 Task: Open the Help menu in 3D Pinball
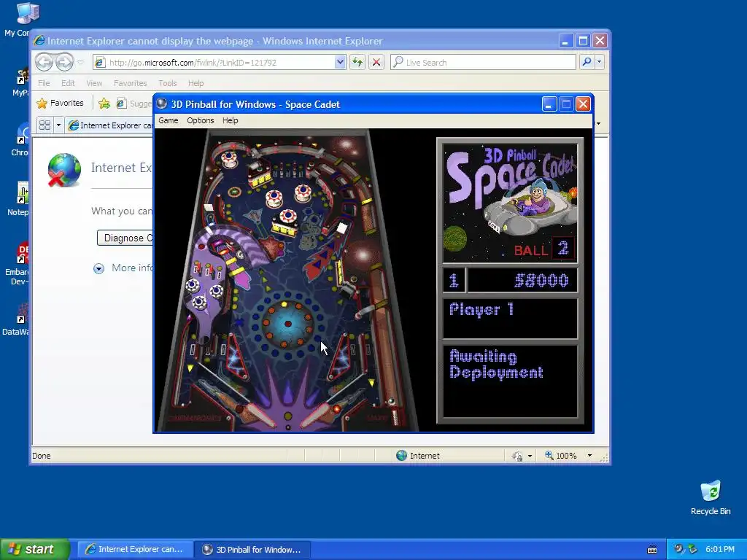coord(230,120)
